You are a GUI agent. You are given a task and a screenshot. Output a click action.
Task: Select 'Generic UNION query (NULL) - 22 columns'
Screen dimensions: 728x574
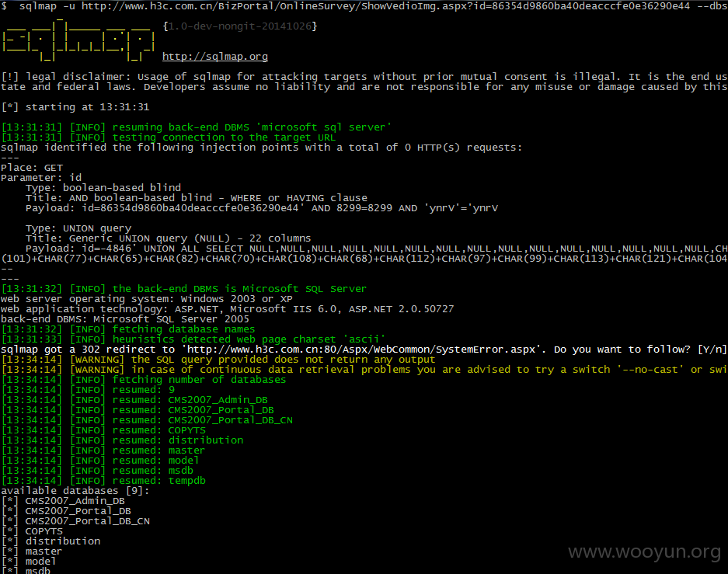[190, 238]
